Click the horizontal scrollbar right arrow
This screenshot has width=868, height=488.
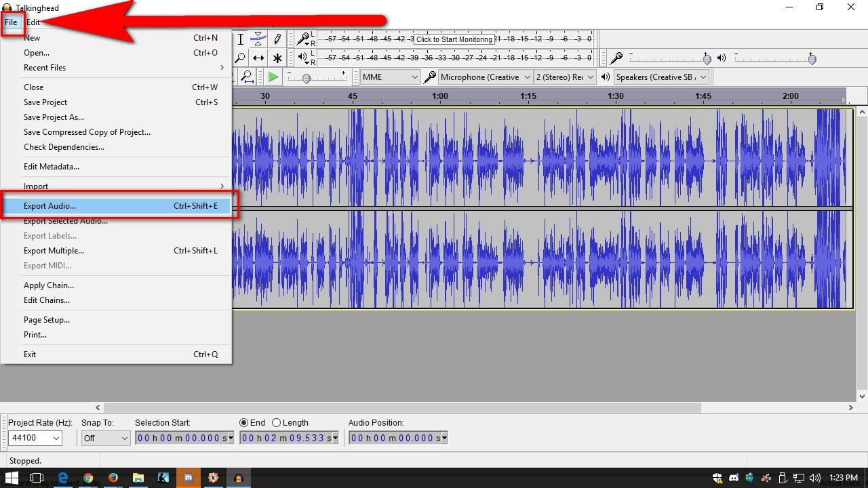(x=852, y=408)
